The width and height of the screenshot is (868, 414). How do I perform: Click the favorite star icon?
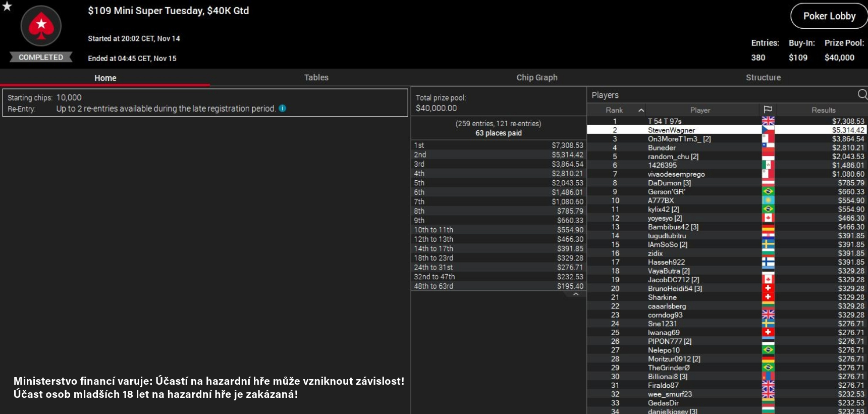(7, 7)
